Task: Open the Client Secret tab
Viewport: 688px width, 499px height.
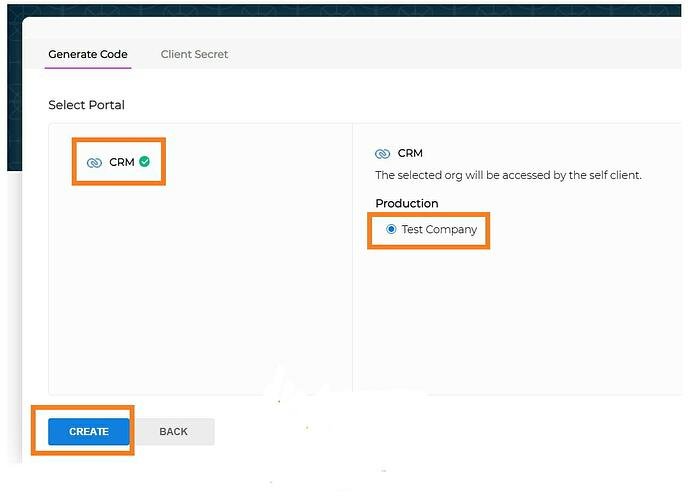Action: pyautogui.click(x=194, y=54)
